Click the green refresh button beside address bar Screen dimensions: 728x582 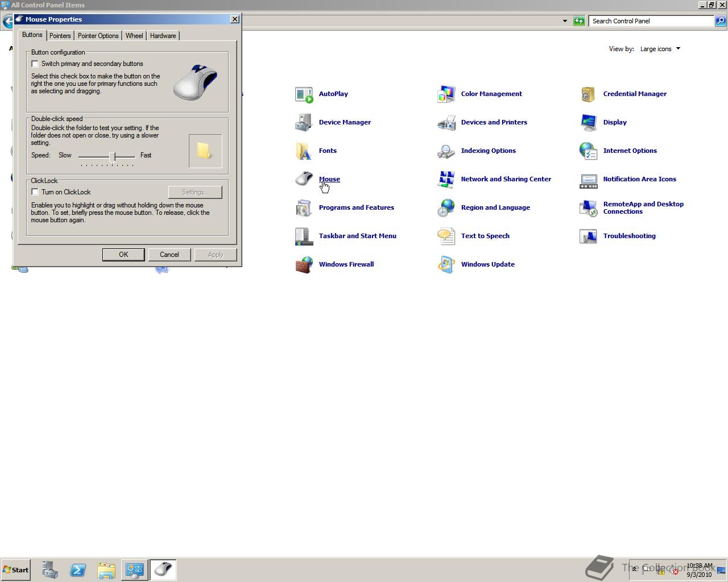click(x=579, y=21)
